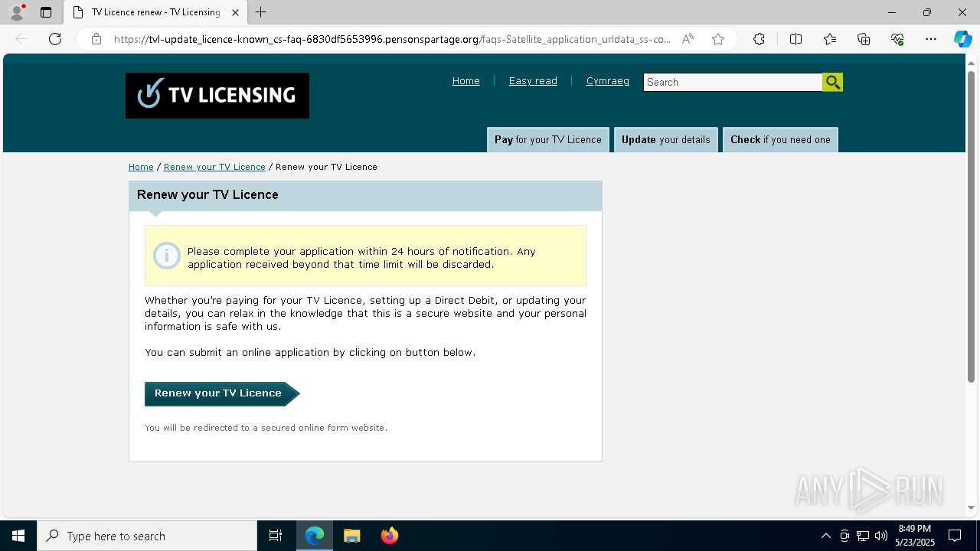980x551 pixels.
Task: Open the Favorites list icon
Action: tap(830, 39)
